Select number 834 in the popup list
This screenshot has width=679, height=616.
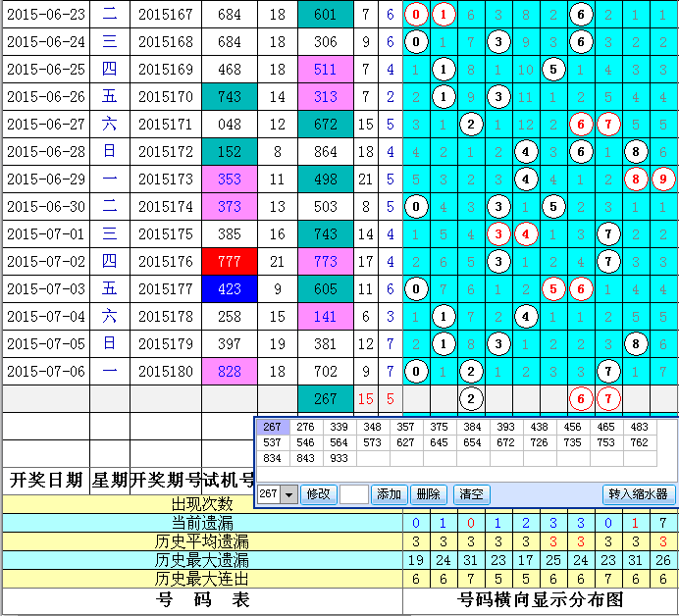pyautogui.click(x=273, y=458)
